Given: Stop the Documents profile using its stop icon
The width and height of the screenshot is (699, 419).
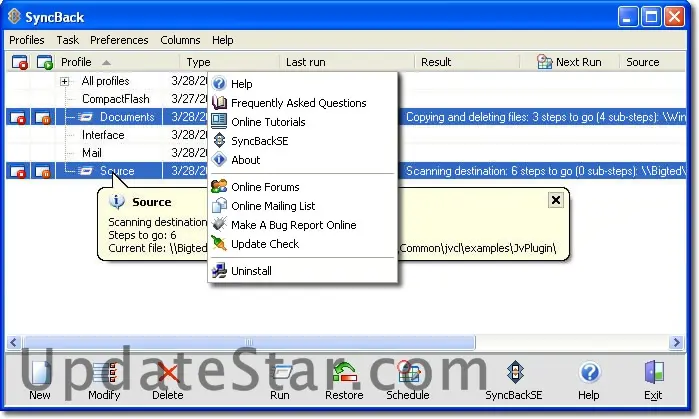Looking at the screenshot, I should 18,118.
